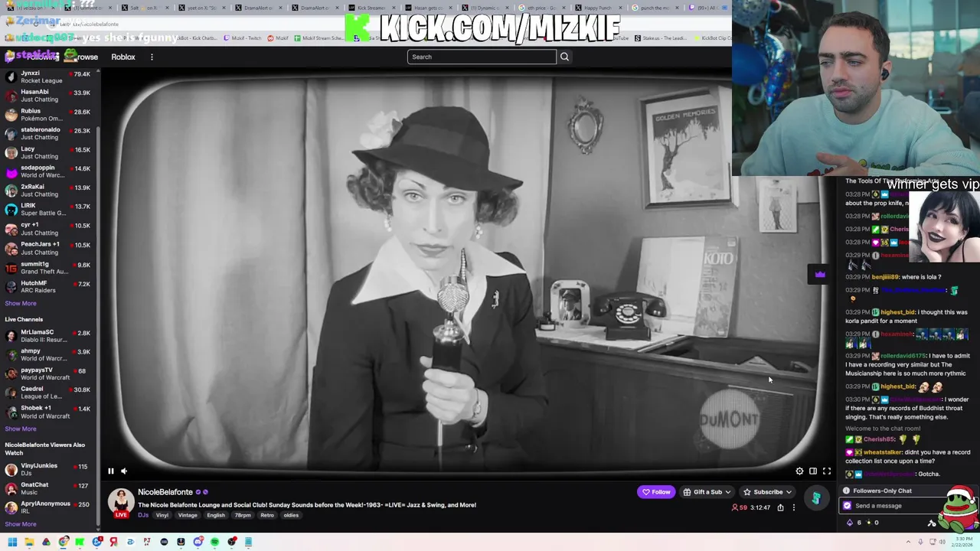Screen dimensions: 980x551
Task: Open the Windows Start menu
Action: pos(12,542)
